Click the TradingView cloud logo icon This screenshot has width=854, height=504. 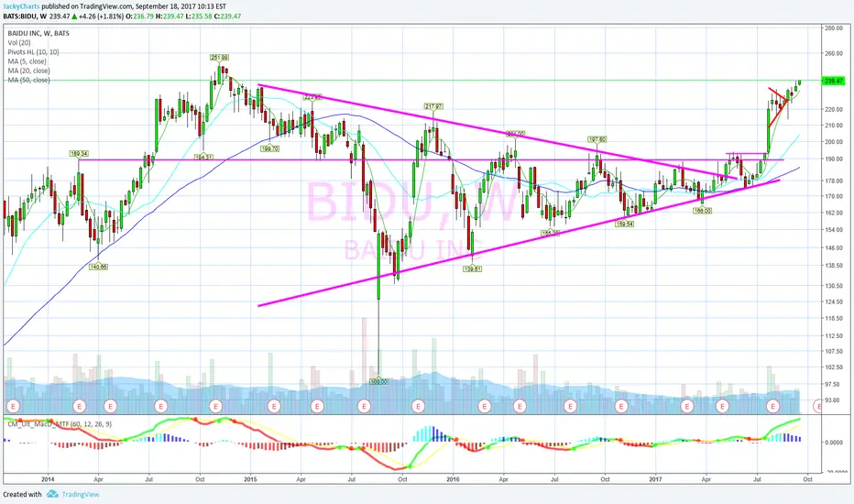click(x=52, y=494)
